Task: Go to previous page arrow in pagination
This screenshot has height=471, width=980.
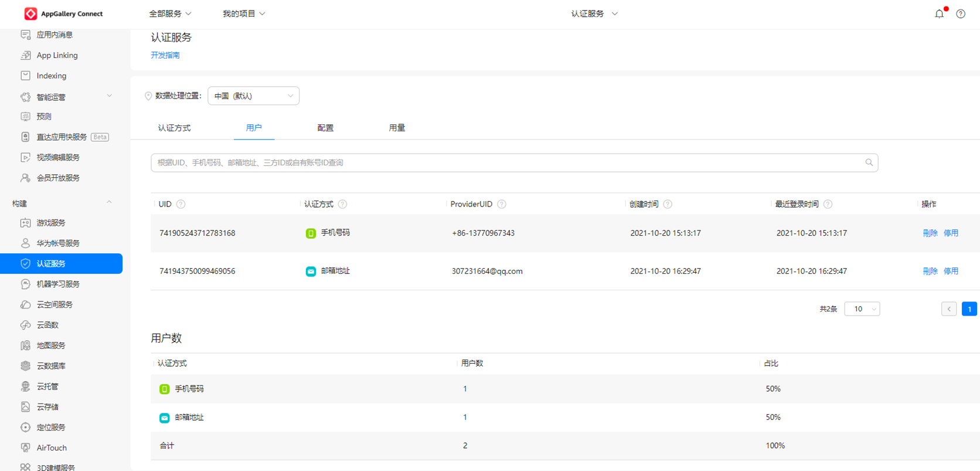Action: (949, 309)
